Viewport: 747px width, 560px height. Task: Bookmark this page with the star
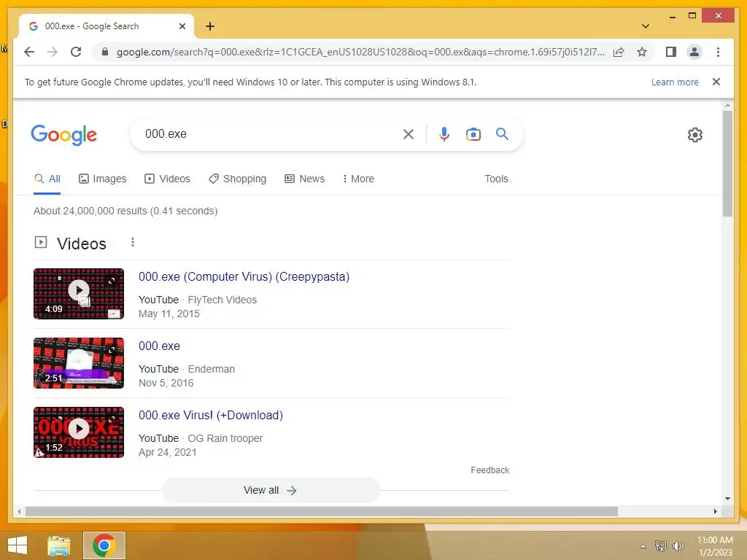coord(642,52)
